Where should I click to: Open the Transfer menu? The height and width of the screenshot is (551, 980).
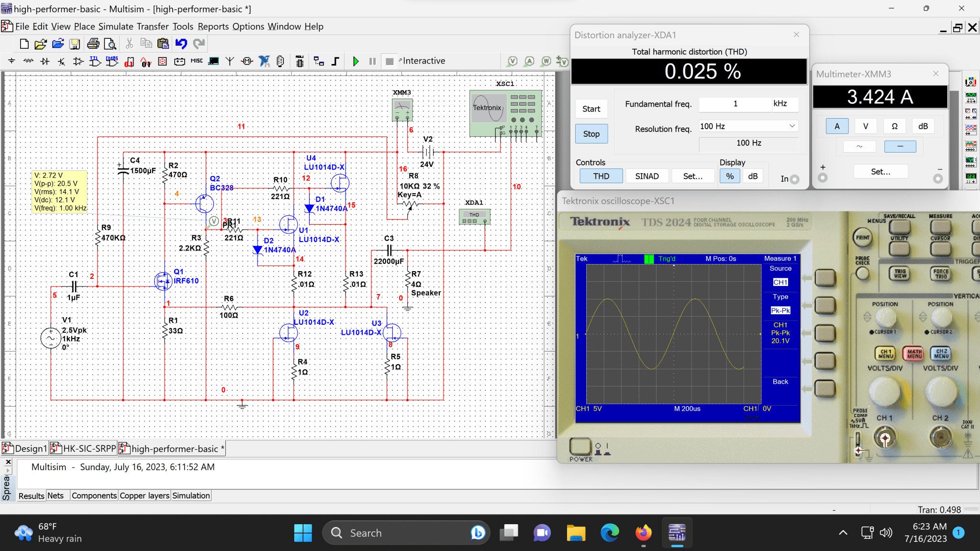click(153, 27)
